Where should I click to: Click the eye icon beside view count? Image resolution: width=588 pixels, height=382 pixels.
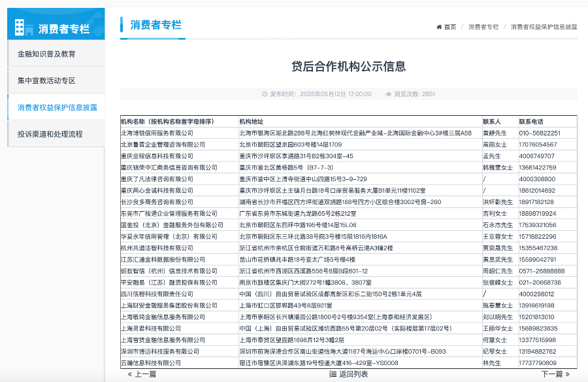pyautogui.click(x=388, y=94)
